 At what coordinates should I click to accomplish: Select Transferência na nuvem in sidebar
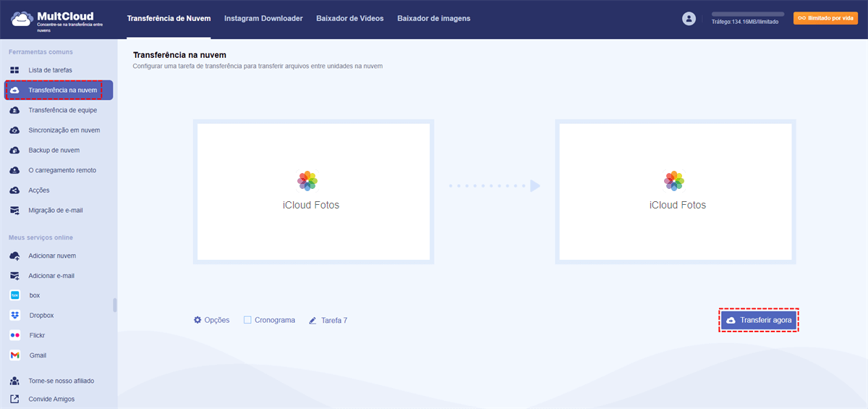tap(59, 90)
